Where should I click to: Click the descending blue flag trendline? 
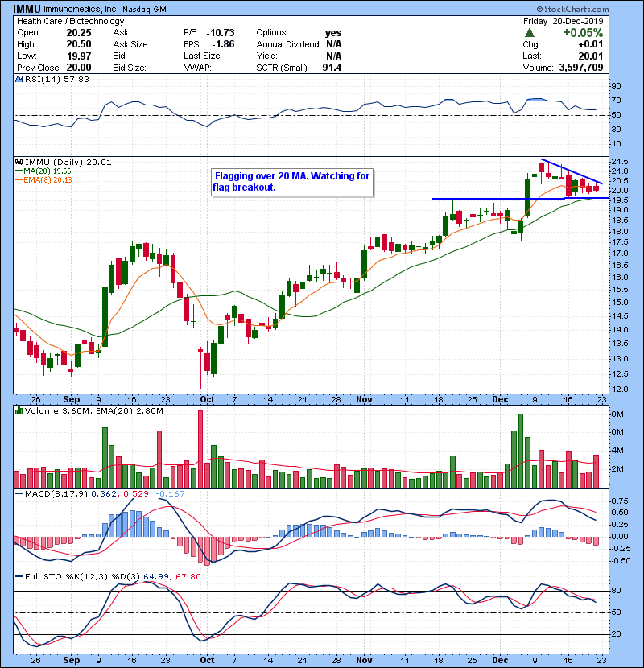(572, 171)
